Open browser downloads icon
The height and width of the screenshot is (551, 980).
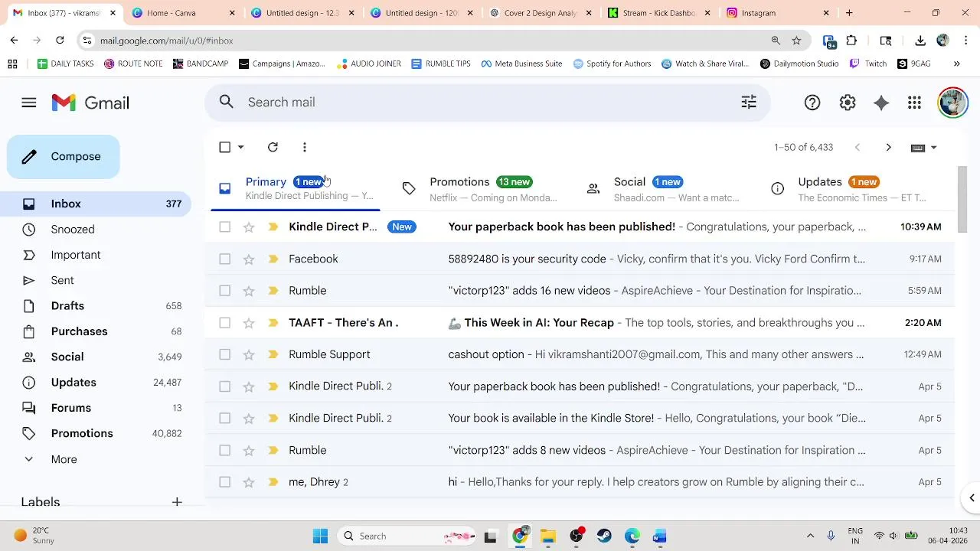point(920,41)
